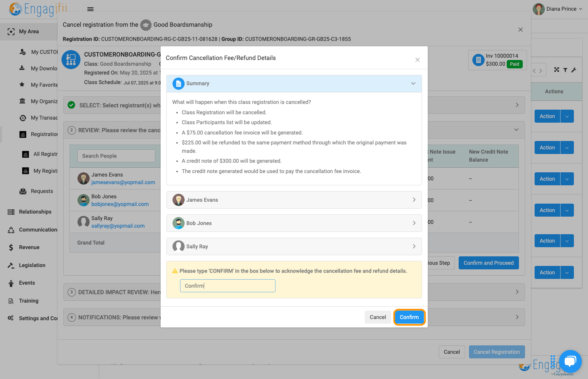
Task: Click the Summary document icon
Action: click(x=179, y=84)
